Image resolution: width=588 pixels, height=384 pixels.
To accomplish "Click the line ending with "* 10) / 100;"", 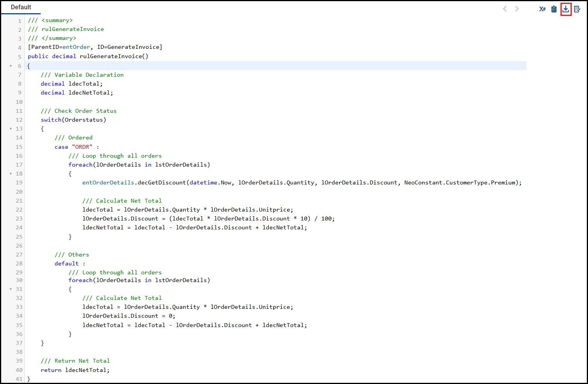I will 209,219.
